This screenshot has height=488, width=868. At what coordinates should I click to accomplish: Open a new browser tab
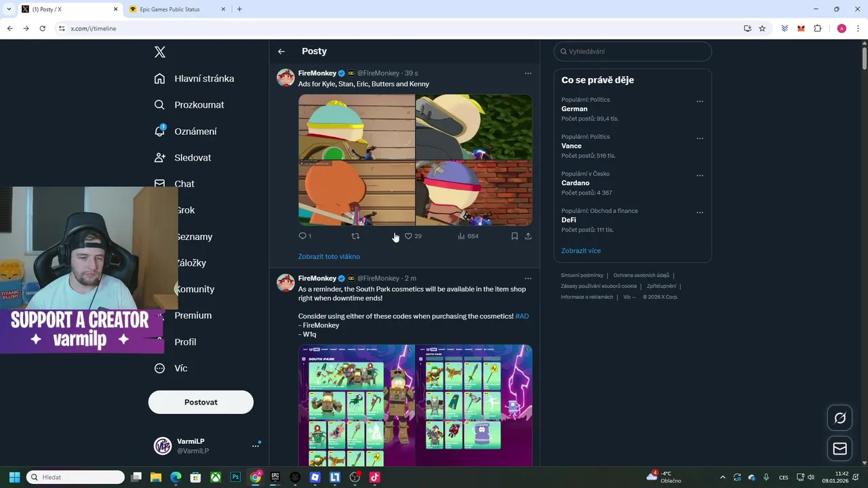click(239, 9)
